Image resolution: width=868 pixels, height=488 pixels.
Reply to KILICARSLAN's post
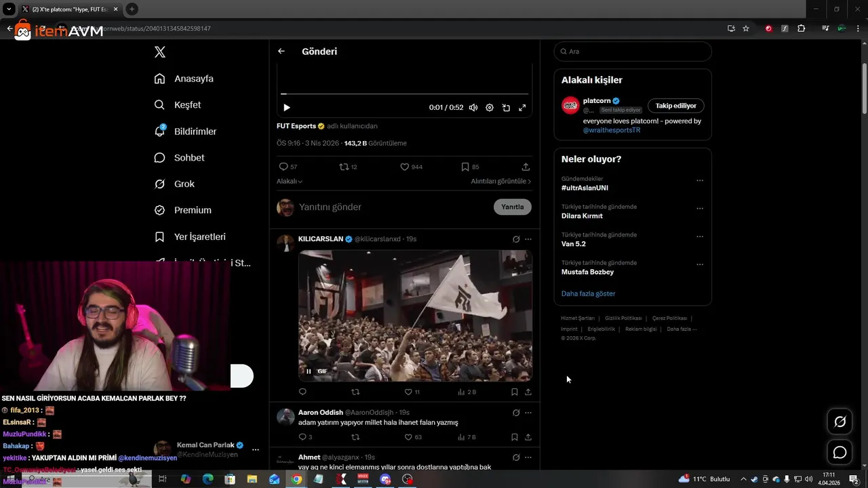click(302, 392)
